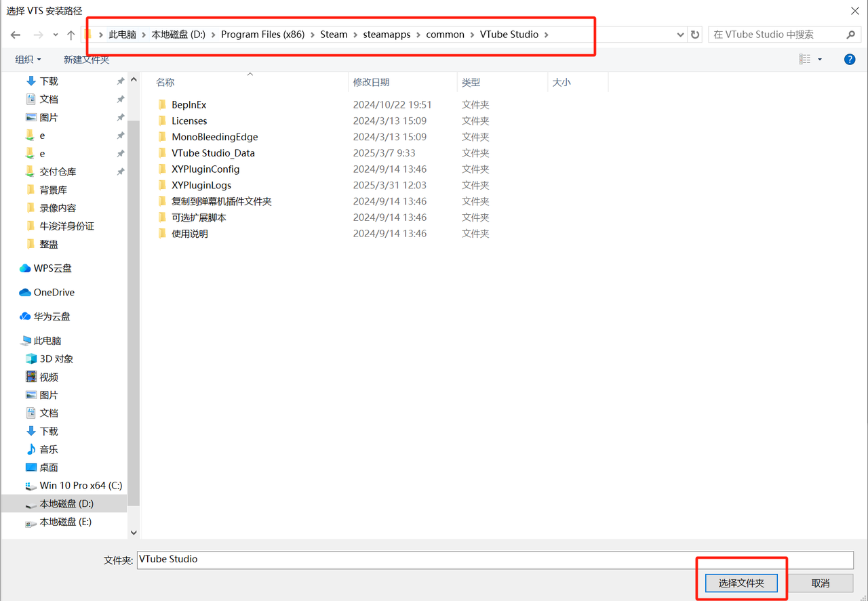
Task: Open 华为云盘 in the sidebar
Action: tap(52, 316)
